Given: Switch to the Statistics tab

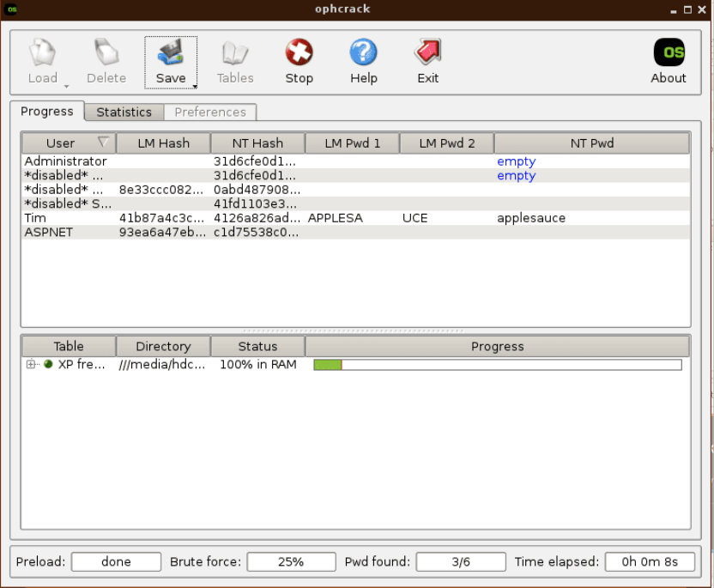Looking at the screenshot, I should click(124, 112).
